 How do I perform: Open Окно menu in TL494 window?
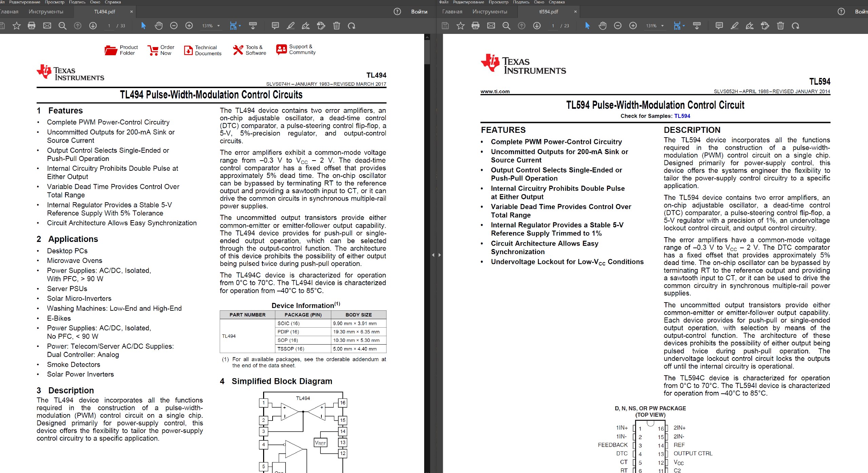[95, 2]
